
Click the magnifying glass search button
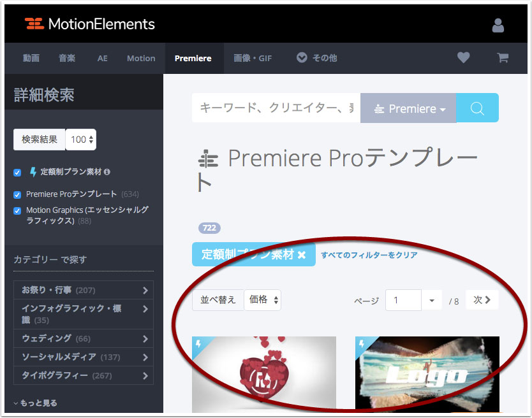477,108
